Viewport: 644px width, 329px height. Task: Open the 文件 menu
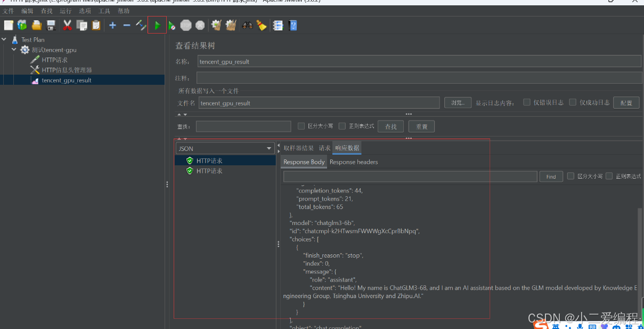pos(9,11)
